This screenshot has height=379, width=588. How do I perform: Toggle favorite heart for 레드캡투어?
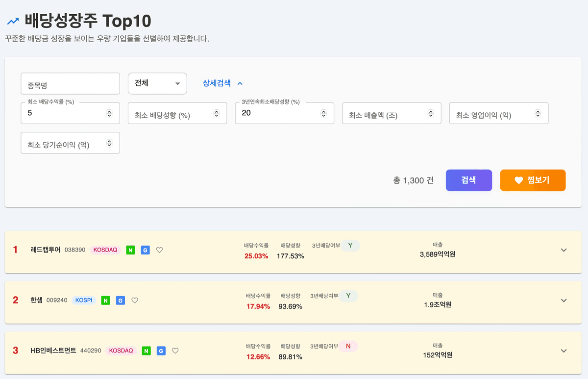point(159,250)
